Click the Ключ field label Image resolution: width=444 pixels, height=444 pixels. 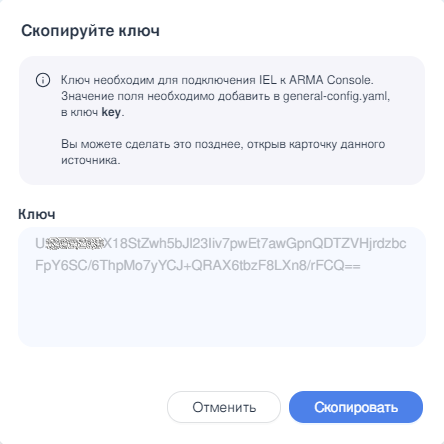point(37,214)
